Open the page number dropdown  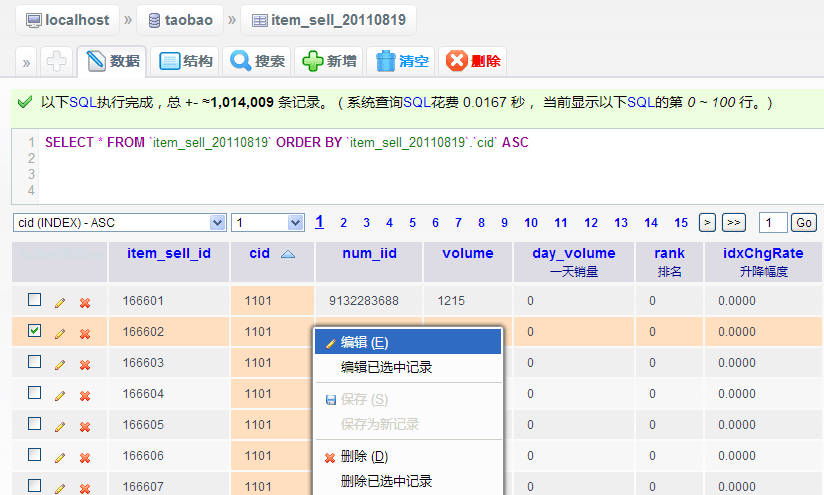click(267, 222)
